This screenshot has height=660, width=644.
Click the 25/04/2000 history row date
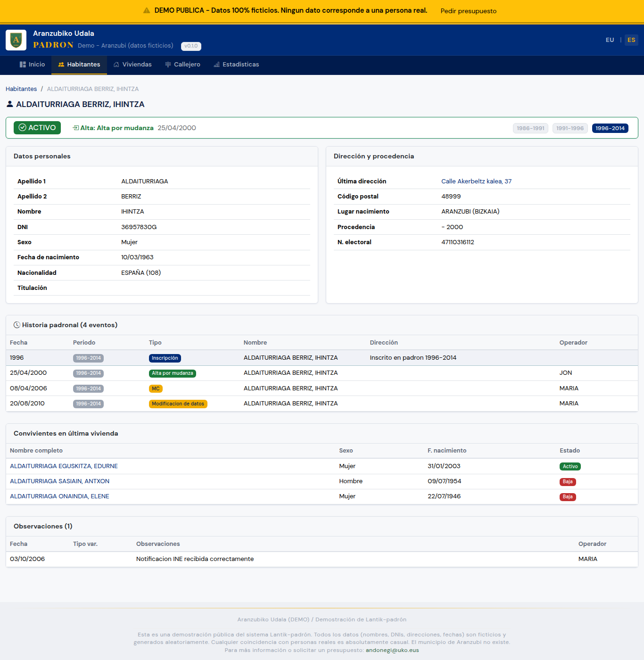[x=28, y=372]
